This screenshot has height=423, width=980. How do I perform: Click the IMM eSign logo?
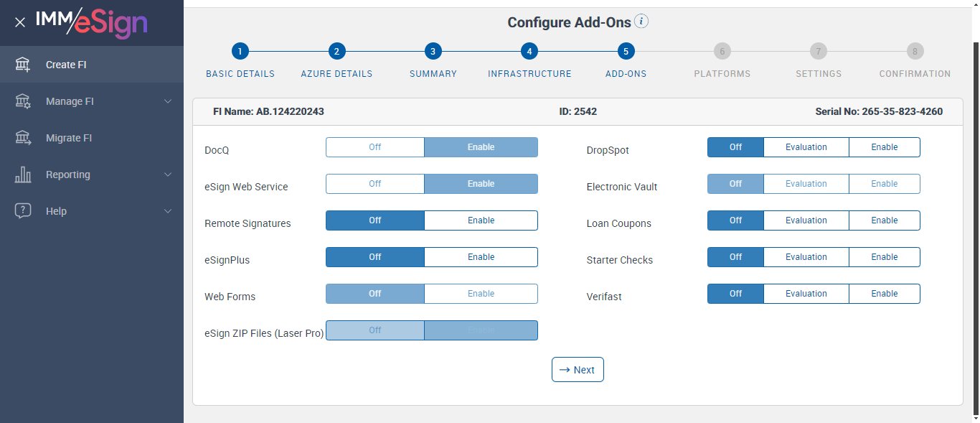tap(91, 22)
